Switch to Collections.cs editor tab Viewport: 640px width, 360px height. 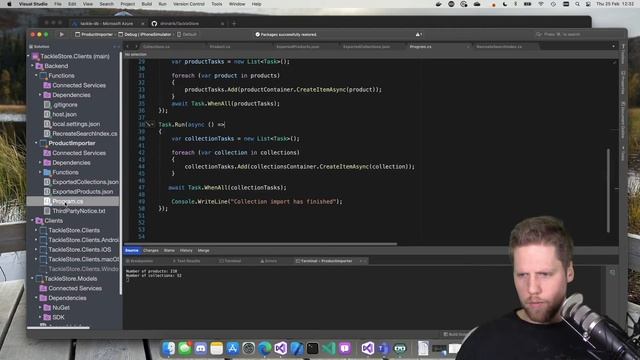click(157, 47)
